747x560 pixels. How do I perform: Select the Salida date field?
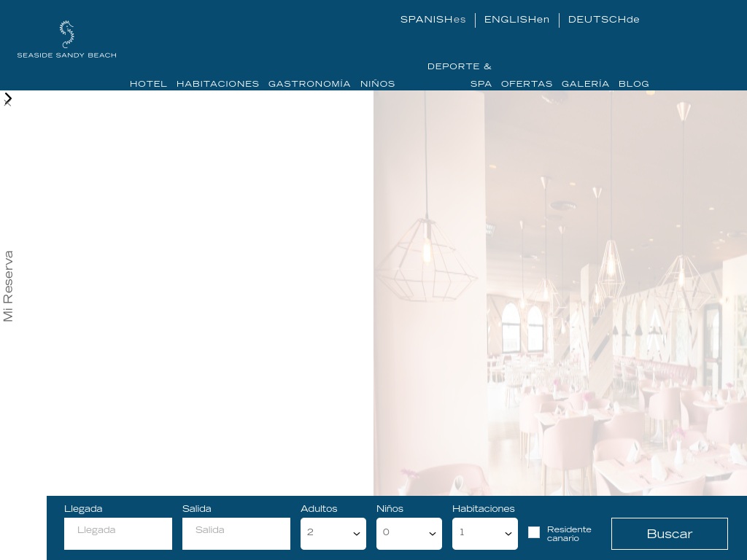[x=236, y=533]
